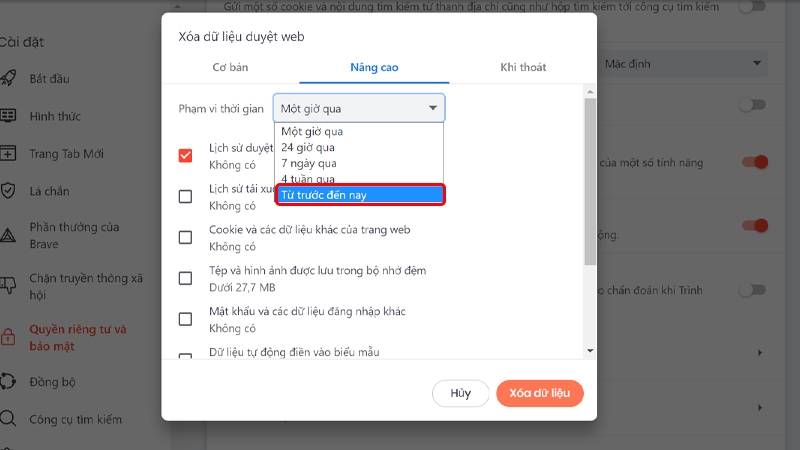Image resolution: width=800 pixels, height=450 pixels.
Task: Click the dialog scrollbar thumb
Action: click(590, 182)
